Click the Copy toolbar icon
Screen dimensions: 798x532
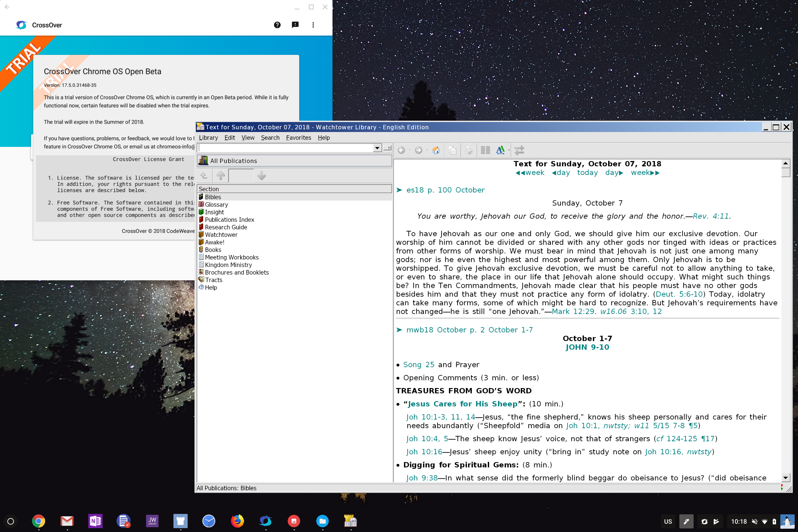tap(453, 150)
